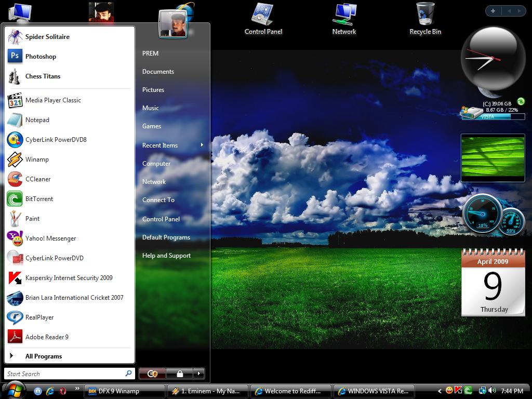Open Opera from Quick Launch
The width and height of the screenshot is (532, 399).
click(x=63, y=391)
